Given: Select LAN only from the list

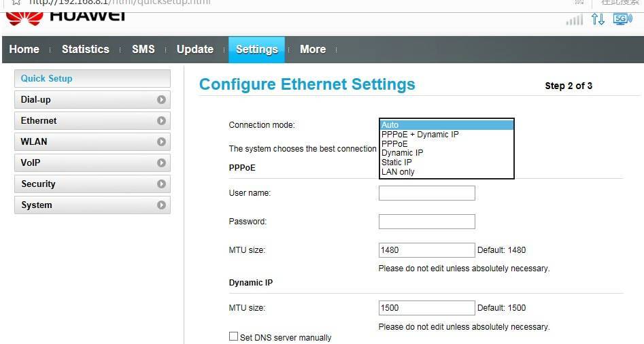Looking at the screenshot, I should (398, 172).
